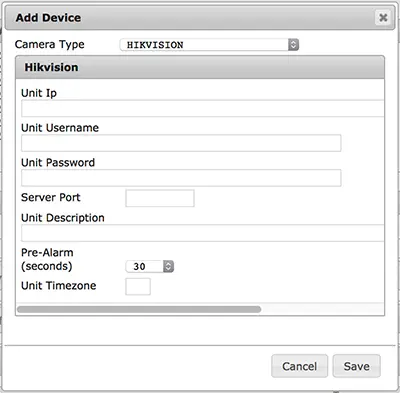This screenshot has height=393, width=400.
Task: Focus the Unit Ip input field
Action: click(203, 108)
